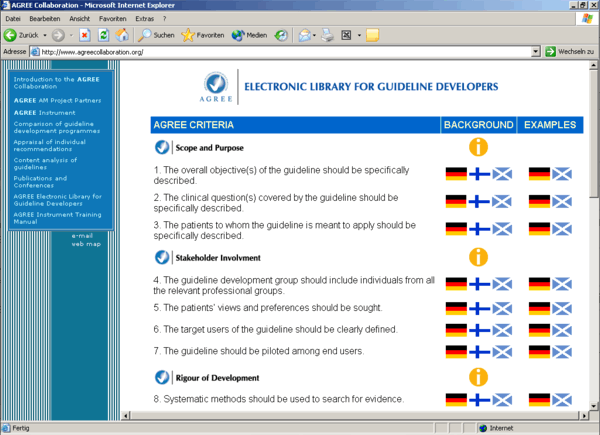Click the Stakeholder Involvment checkmark icon

(x=162, y=257)
